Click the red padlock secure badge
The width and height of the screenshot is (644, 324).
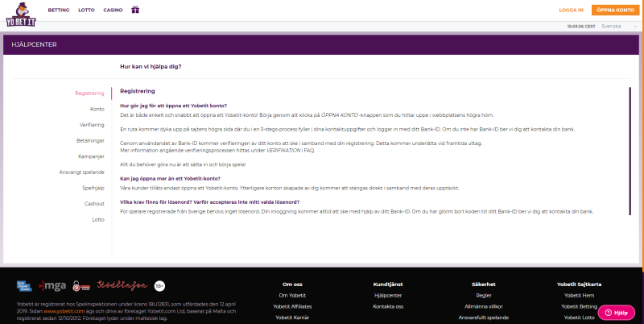81,285
